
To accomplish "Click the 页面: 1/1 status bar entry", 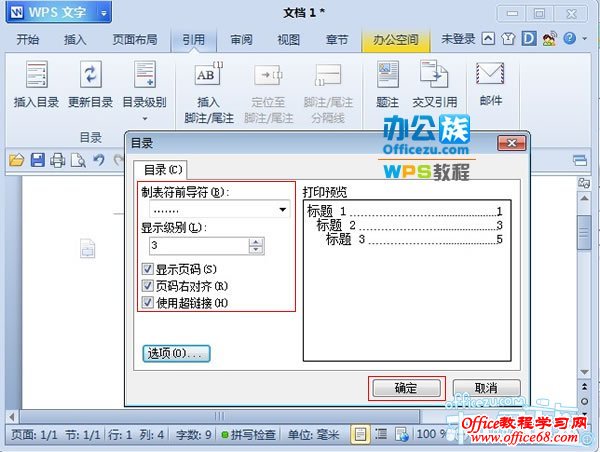I will coord(34,435).
